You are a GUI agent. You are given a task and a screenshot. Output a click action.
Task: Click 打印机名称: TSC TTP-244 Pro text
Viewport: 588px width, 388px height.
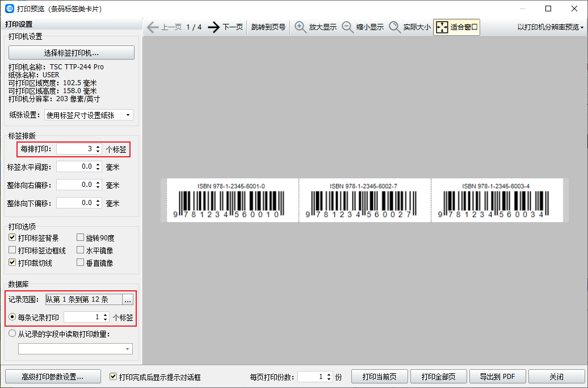point(56,67)
